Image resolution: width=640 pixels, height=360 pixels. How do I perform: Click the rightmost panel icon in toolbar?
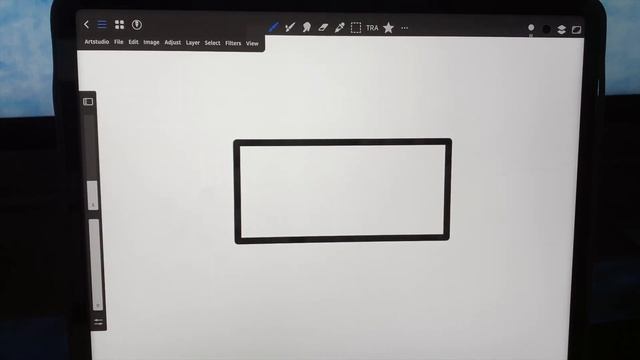576,29
